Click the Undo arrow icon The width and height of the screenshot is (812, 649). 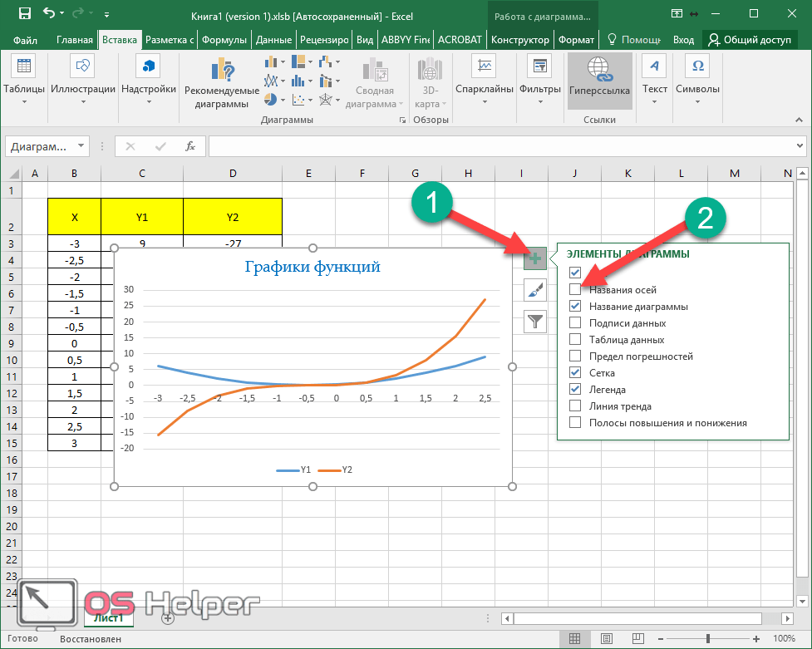tap(50, 14)
